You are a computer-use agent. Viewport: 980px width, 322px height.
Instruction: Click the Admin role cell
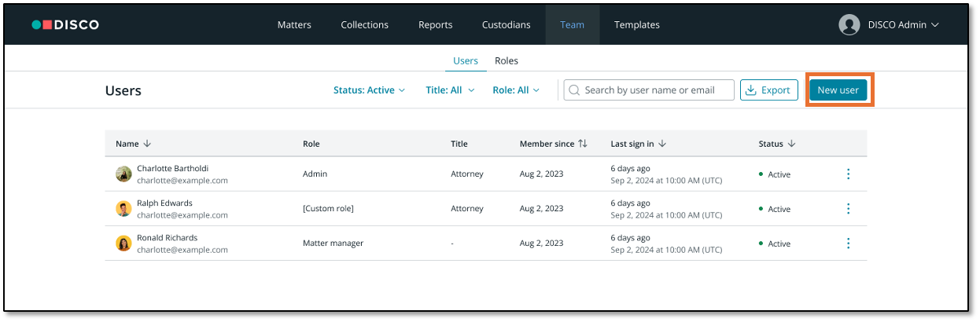[x=315, y=174]
